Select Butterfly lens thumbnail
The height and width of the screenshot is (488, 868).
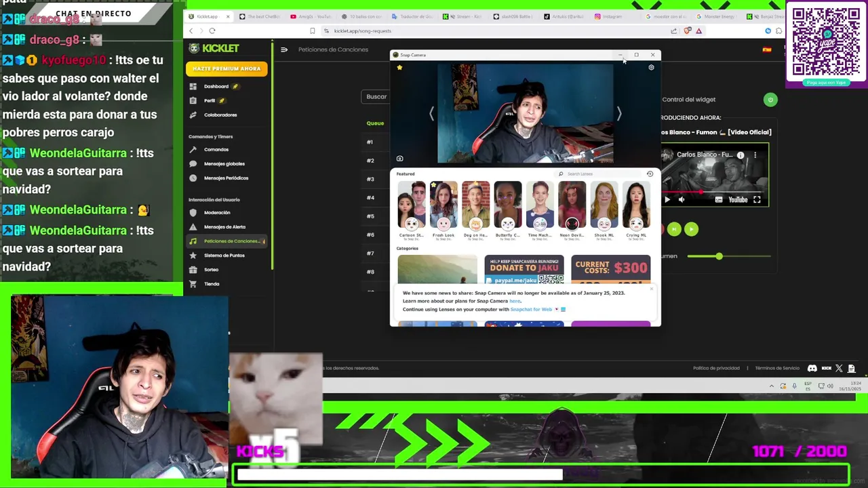508,205
